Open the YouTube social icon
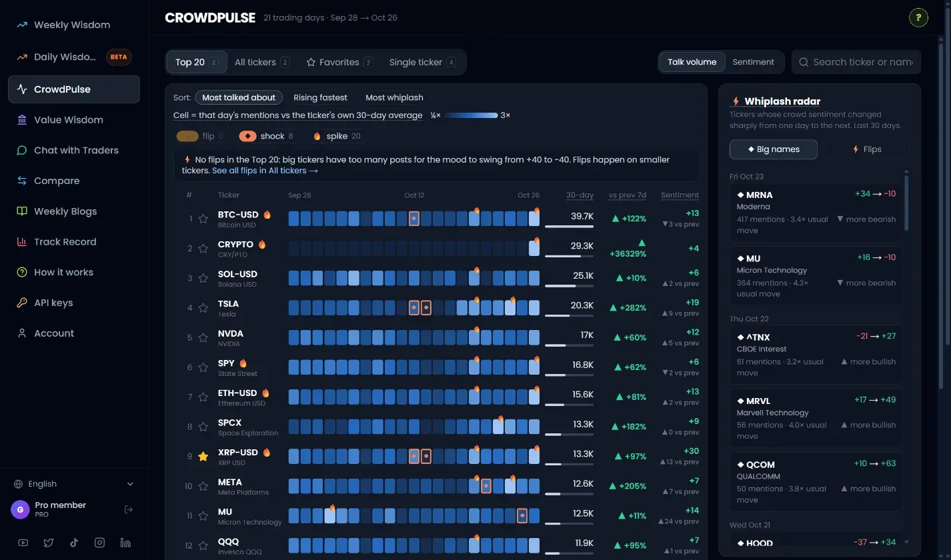This screenshot has width=951, height=560. point(23,543)
